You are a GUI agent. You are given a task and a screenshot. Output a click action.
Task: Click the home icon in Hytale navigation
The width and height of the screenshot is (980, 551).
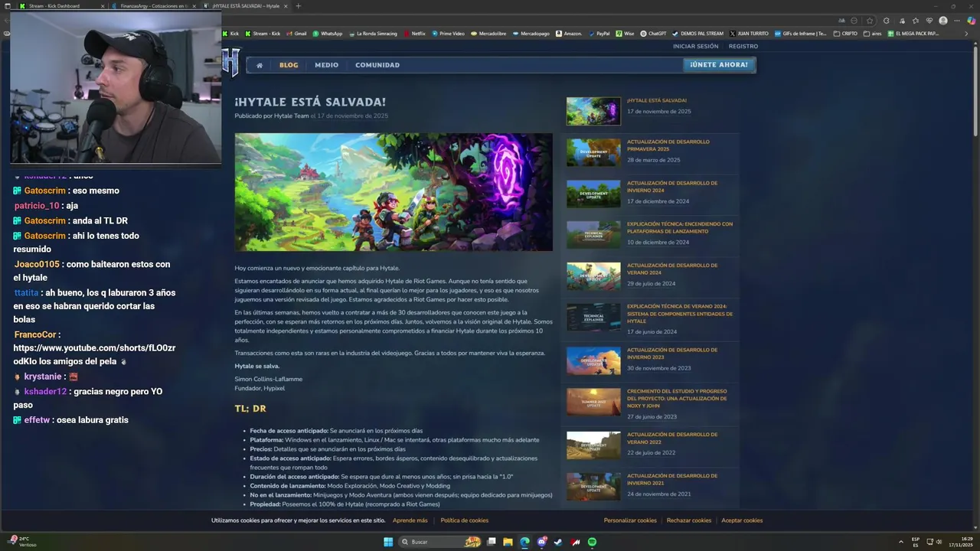click(259, 65)
